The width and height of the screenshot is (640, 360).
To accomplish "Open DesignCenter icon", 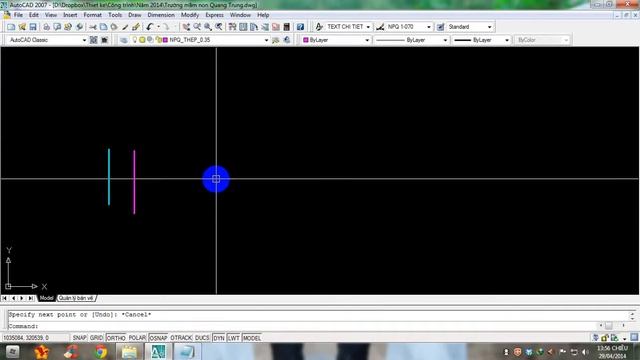I will click(x=243, y=27).
